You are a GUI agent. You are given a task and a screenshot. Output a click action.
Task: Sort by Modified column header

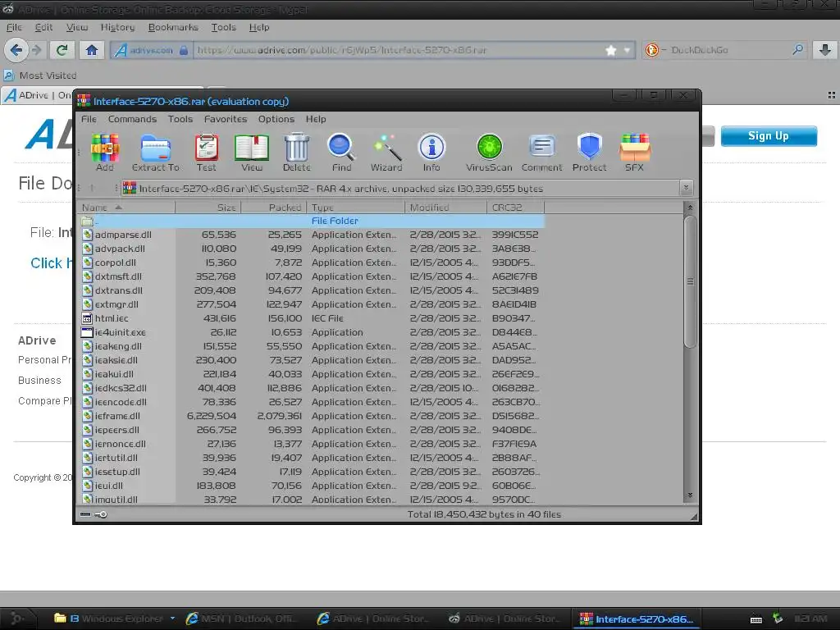tap(445, 208)
